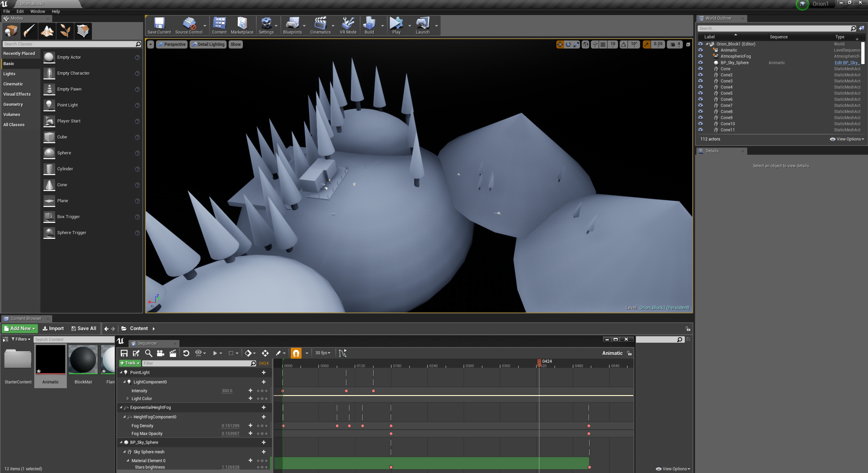868x473 pixels.
Task: Click the 0424 playhead timeline marker
Action: [x=539, y=363]
